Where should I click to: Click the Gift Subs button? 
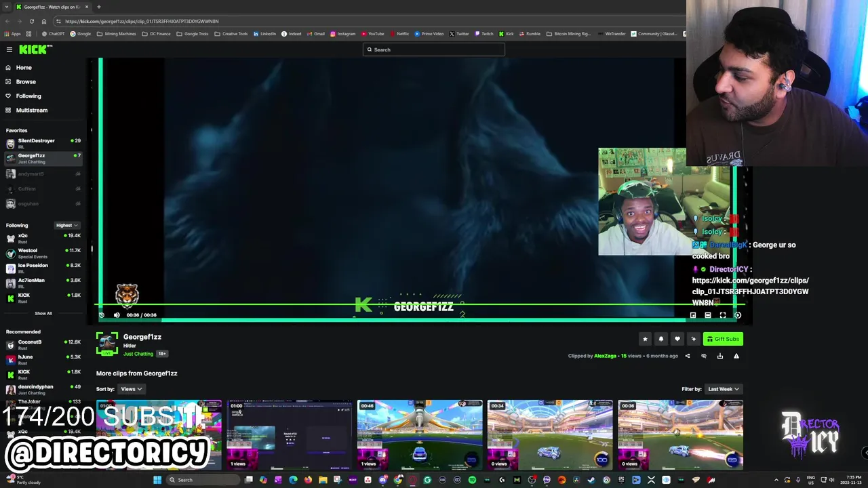723,339
